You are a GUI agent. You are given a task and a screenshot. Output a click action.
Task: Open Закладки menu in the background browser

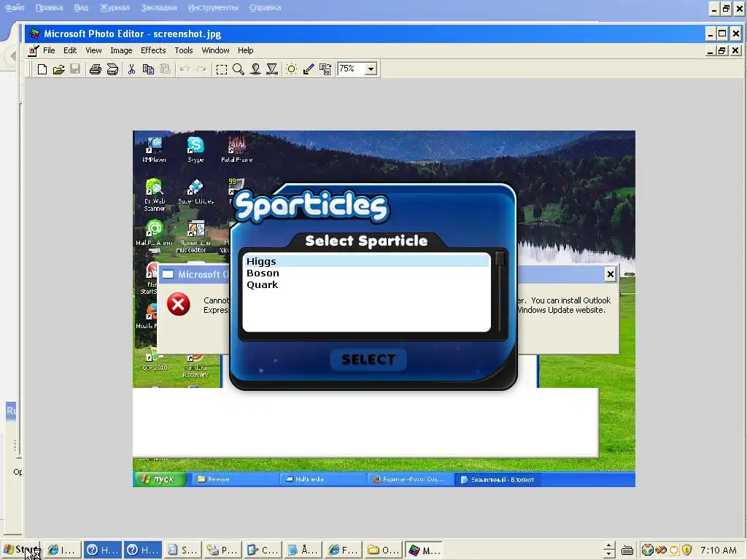coord(158,7)
